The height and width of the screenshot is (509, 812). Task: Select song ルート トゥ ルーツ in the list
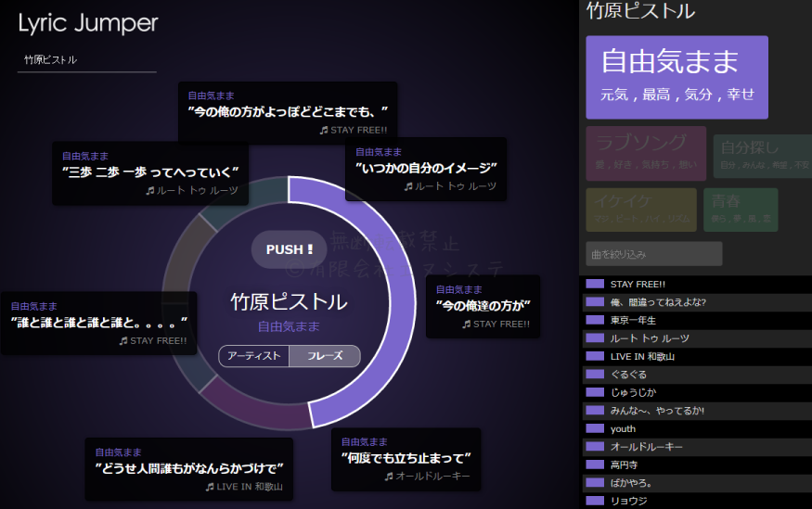pyautogui.click(x=695, y=338)
